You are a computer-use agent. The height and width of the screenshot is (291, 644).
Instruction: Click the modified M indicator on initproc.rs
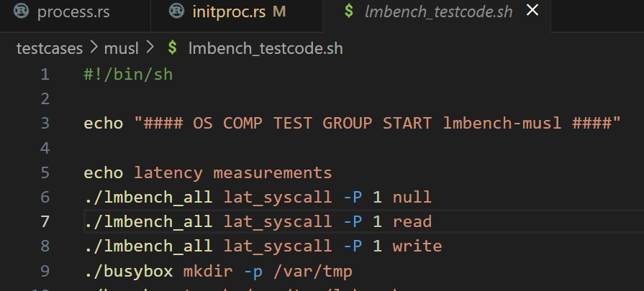(x=279, y=11)
